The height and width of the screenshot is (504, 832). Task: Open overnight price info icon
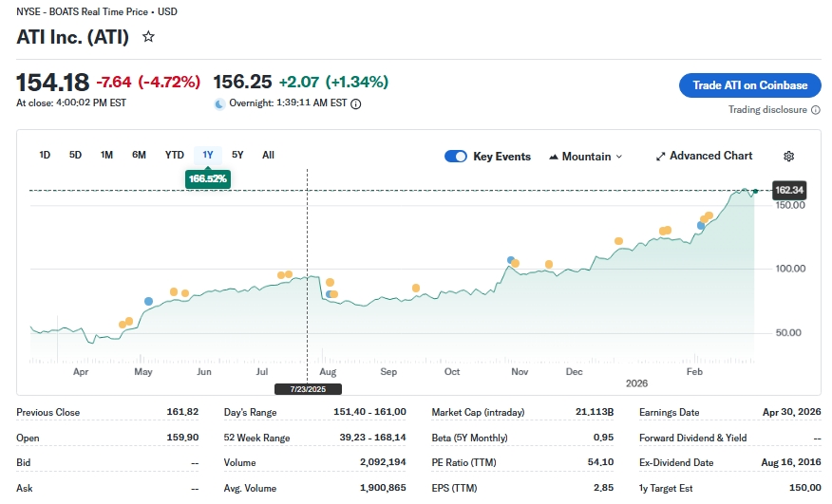(x=356, y=104)
